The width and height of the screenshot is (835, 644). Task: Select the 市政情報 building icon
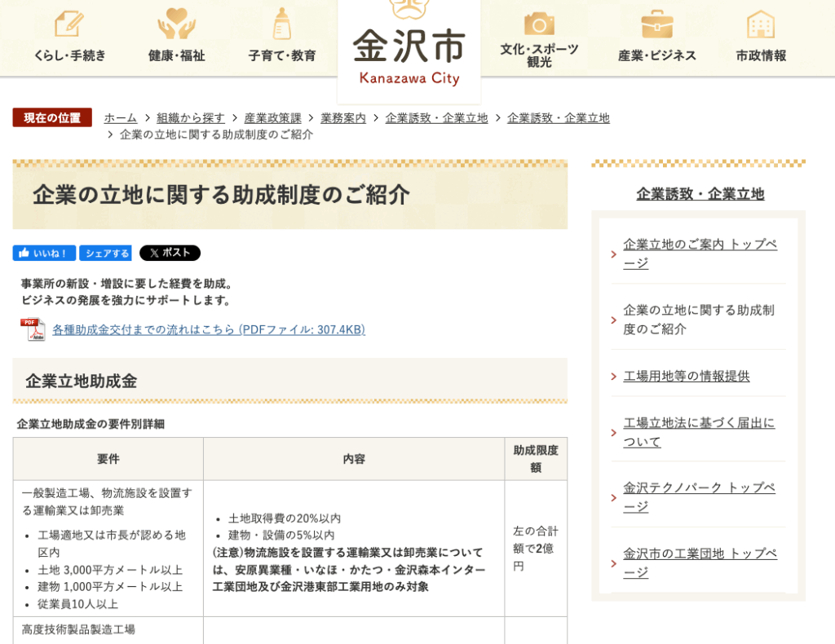click(761, 24)
